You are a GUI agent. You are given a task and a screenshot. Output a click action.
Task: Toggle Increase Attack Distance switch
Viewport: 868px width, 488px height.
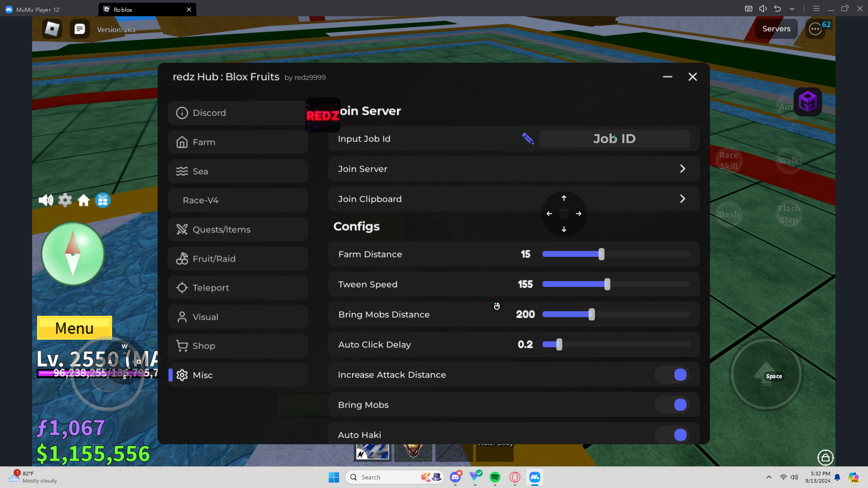[x=673, y=375]
